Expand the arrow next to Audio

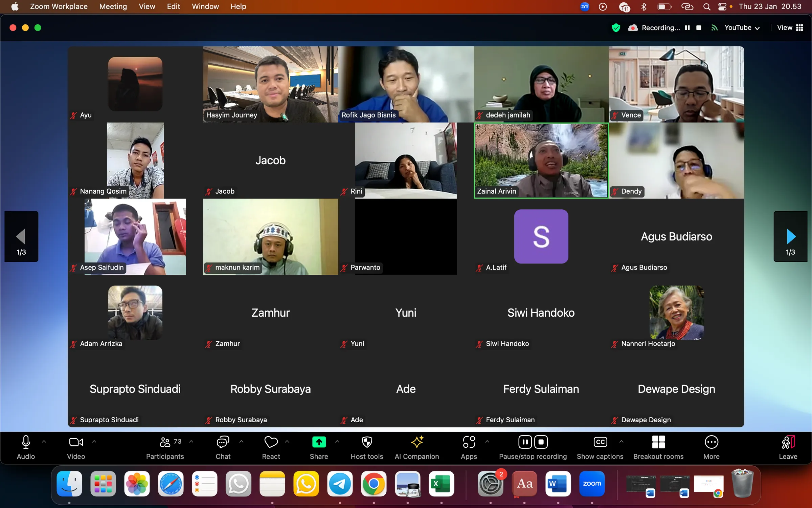tap(44, 442)
